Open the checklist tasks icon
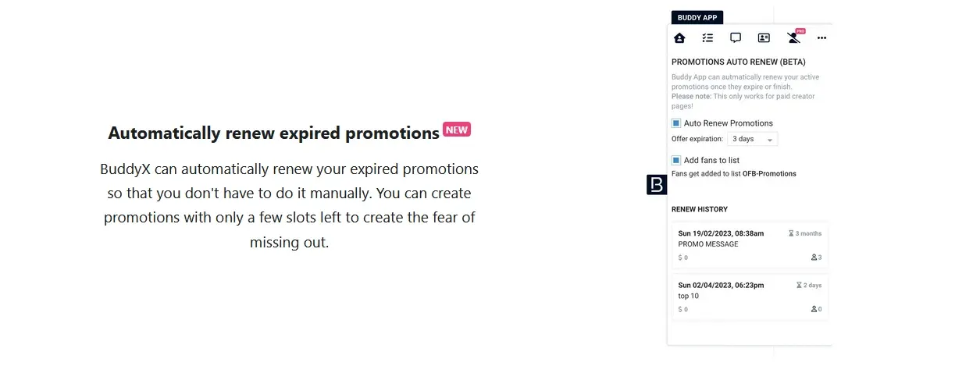This screenshot has width=980, height=366. pyautogui.click(x=707, y=37)
